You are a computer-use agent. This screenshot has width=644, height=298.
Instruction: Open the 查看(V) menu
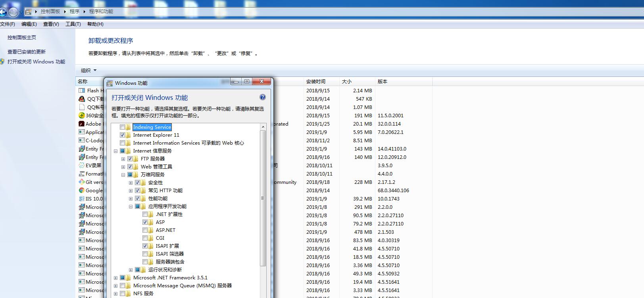pyautogui.click(x=51, y=24)
